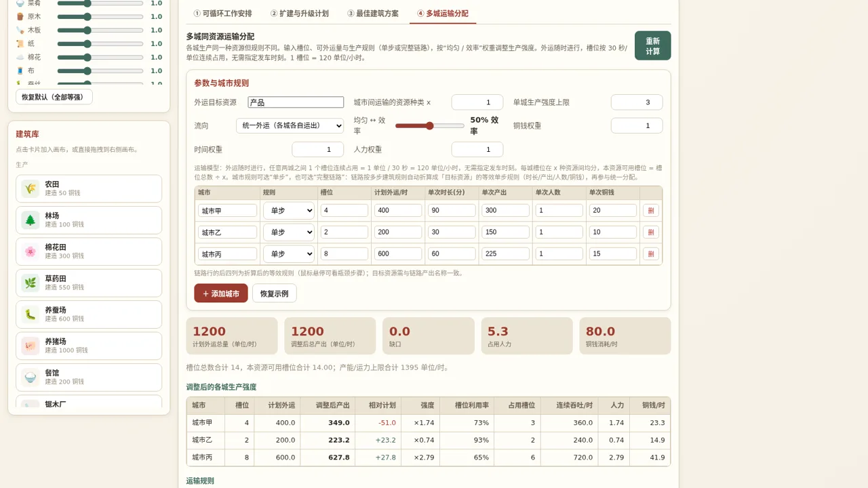Click the 城市乙 name input field
Image resolution: width=868 pixels, height=488 pixels.
[x=228, y=232]
